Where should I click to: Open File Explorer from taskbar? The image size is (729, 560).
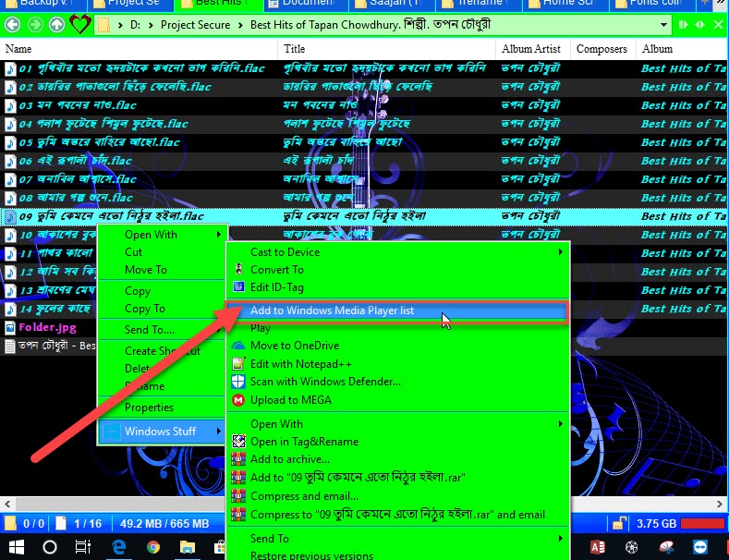[188, 547]
